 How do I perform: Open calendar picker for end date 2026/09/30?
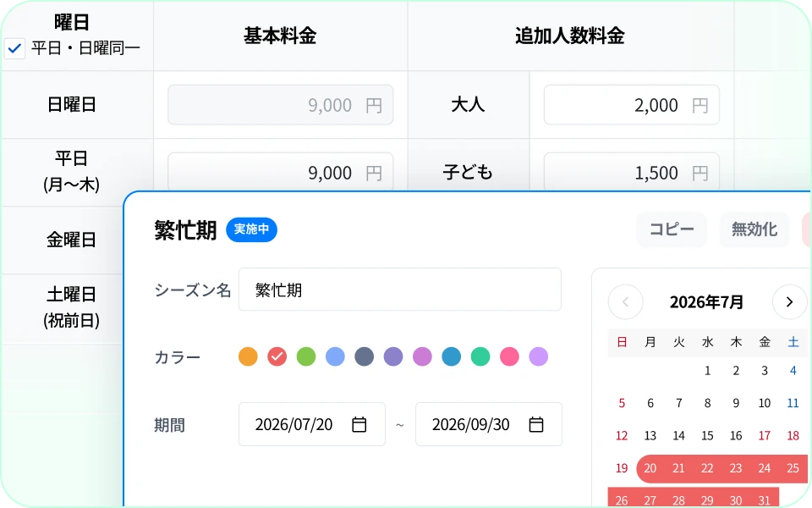[x=536, y=424]
